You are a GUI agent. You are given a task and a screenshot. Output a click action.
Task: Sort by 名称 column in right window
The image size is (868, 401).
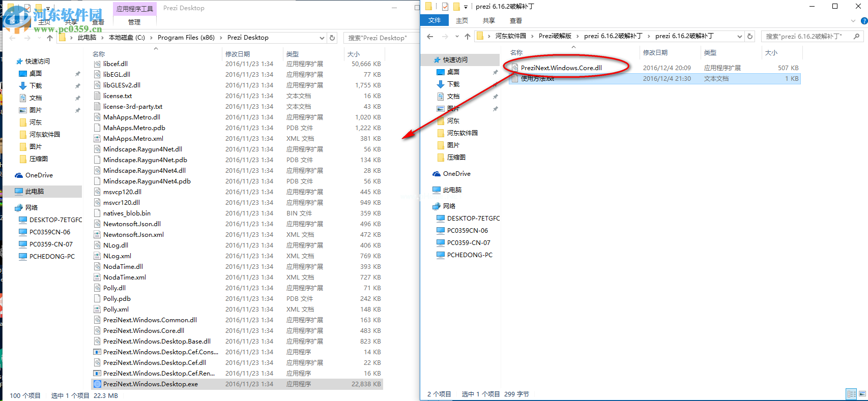click(x=516, y=52)
